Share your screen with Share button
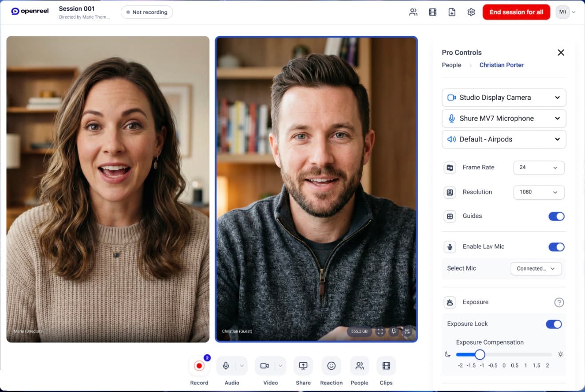This screenshot has height=392, width=585. click(303, 366)
